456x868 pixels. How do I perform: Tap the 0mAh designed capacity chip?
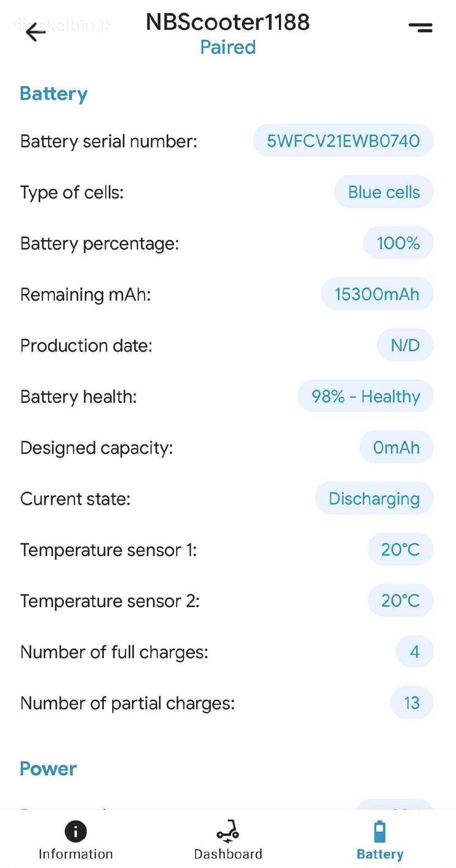coord(396,447)
